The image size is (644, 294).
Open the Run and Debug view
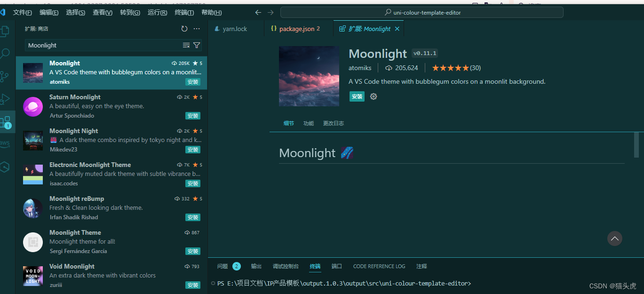6,99
